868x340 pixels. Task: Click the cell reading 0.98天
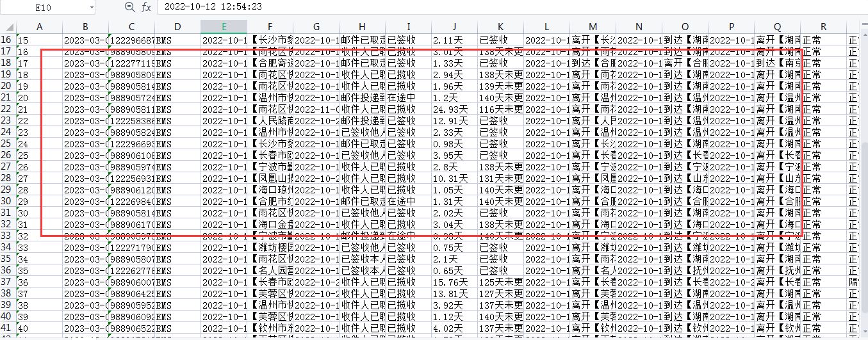454,143
